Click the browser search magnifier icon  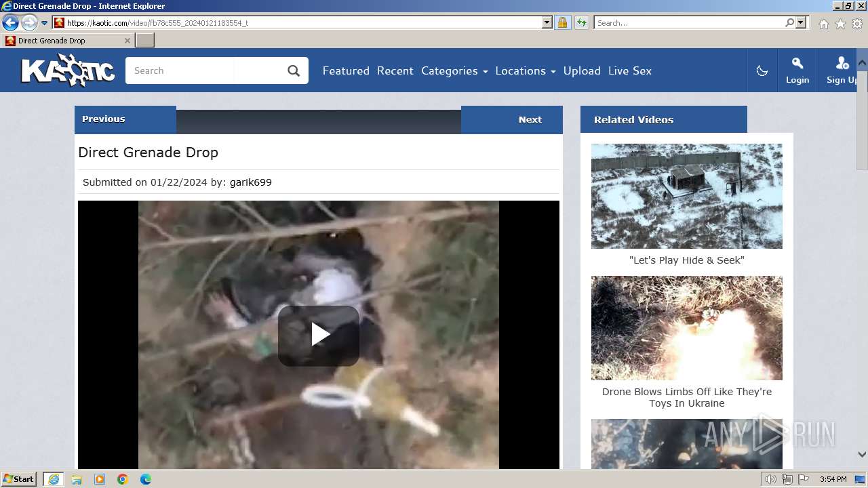(789, 22)
